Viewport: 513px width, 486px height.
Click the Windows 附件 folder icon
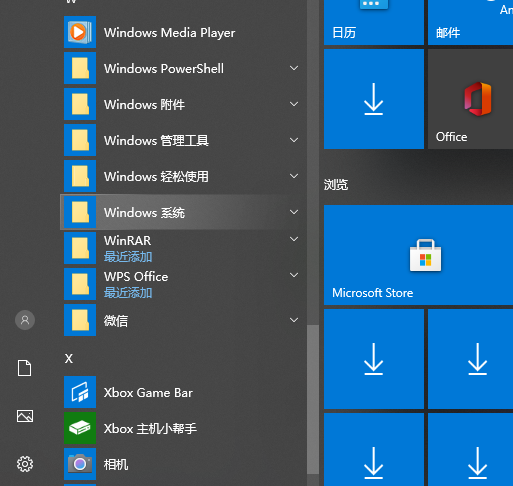point(80,104)
